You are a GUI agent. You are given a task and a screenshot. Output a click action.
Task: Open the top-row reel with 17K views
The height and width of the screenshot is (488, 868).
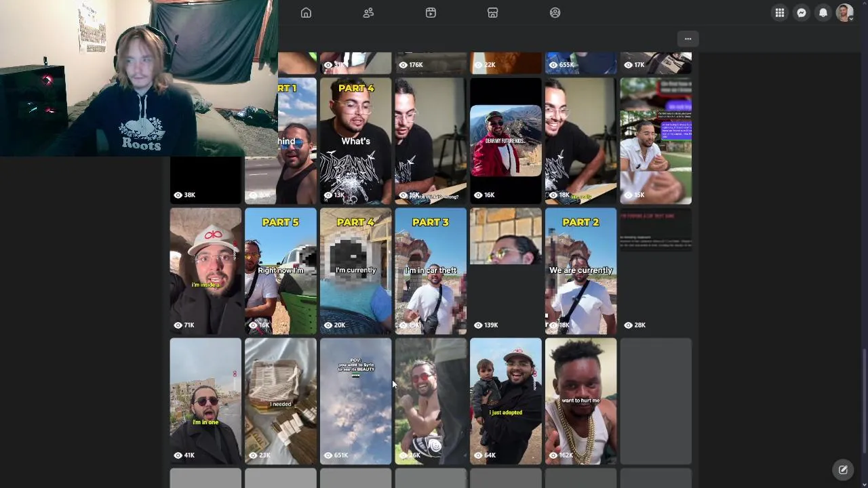tap(656, 63)
